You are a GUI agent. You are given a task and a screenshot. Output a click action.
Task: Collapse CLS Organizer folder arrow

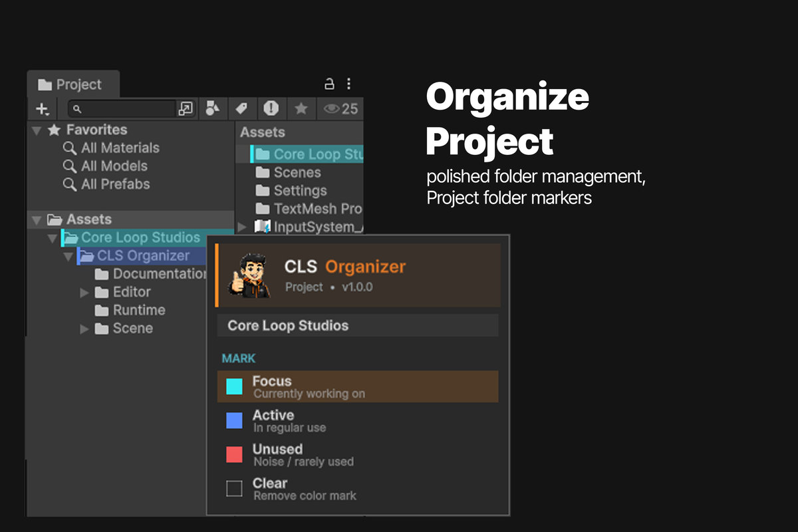pyautogui.click(x=68, y=256)
